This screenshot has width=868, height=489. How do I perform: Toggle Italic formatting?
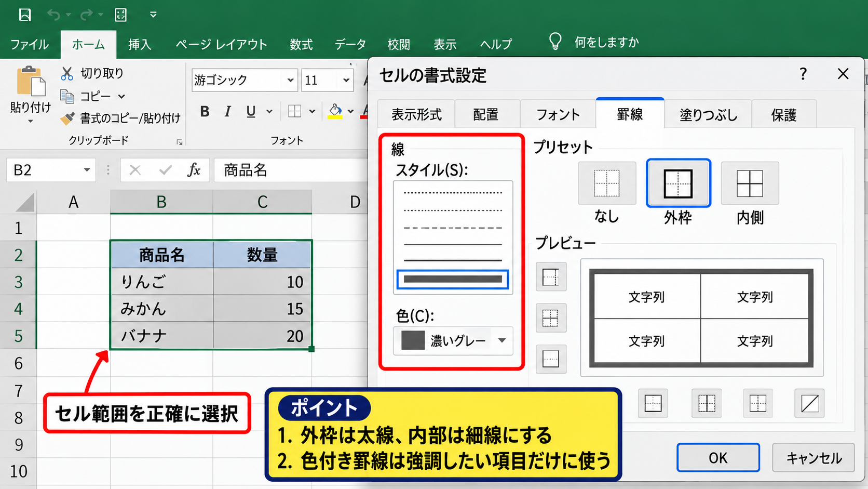(x=227, y=111)
